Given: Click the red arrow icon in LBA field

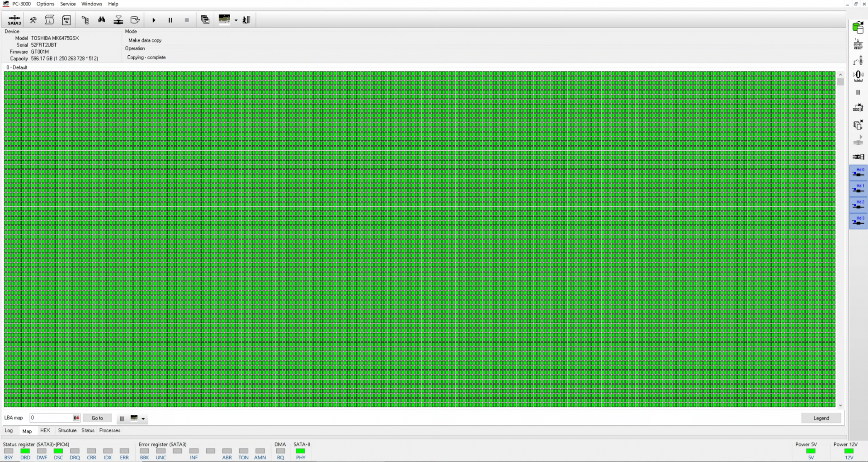Looking at the screenshot, I should pyautogui.click(x=76, y=418).
